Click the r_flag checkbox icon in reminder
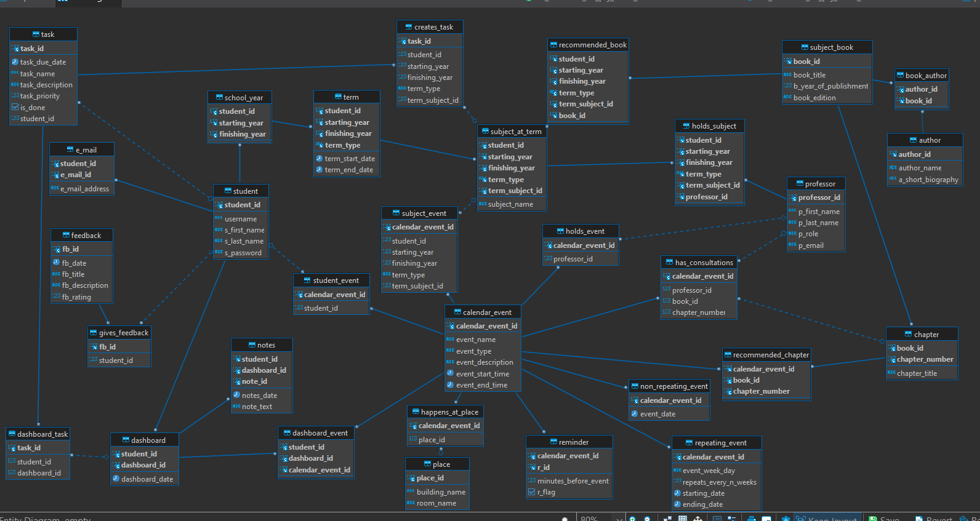The image size is (980, 521). 532,492
